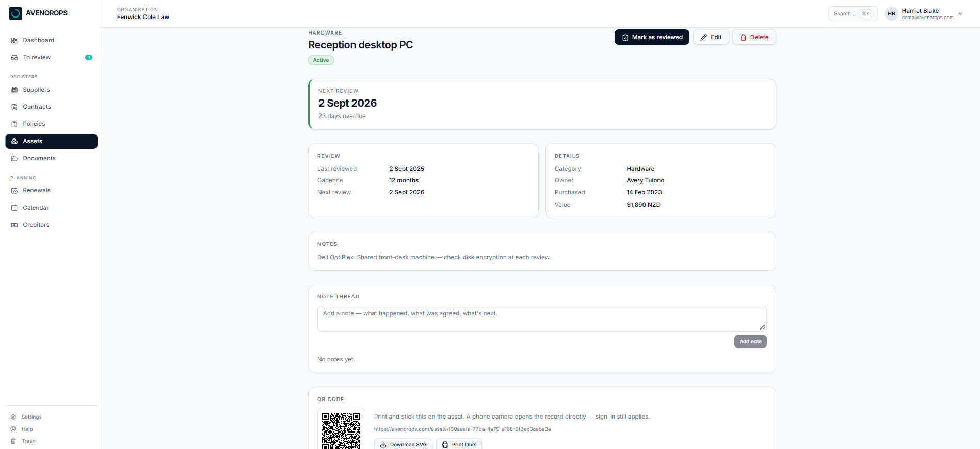Click the Fenwick Cole Law organisation name

click(x=143, y=17)
